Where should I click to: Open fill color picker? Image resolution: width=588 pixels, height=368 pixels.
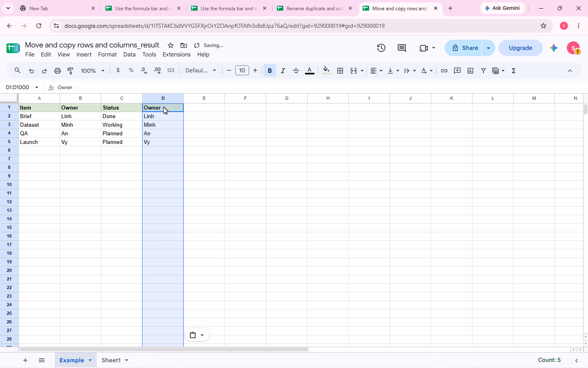326,71
